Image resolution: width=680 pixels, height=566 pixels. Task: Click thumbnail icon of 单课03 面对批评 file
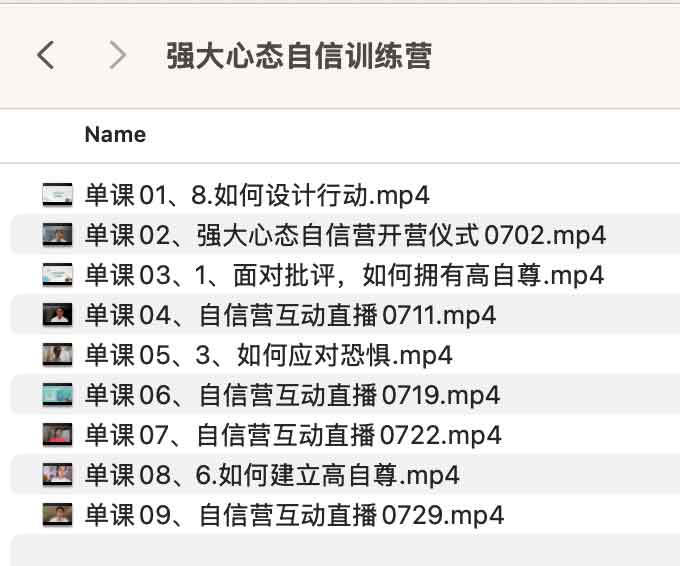[58, 274]
